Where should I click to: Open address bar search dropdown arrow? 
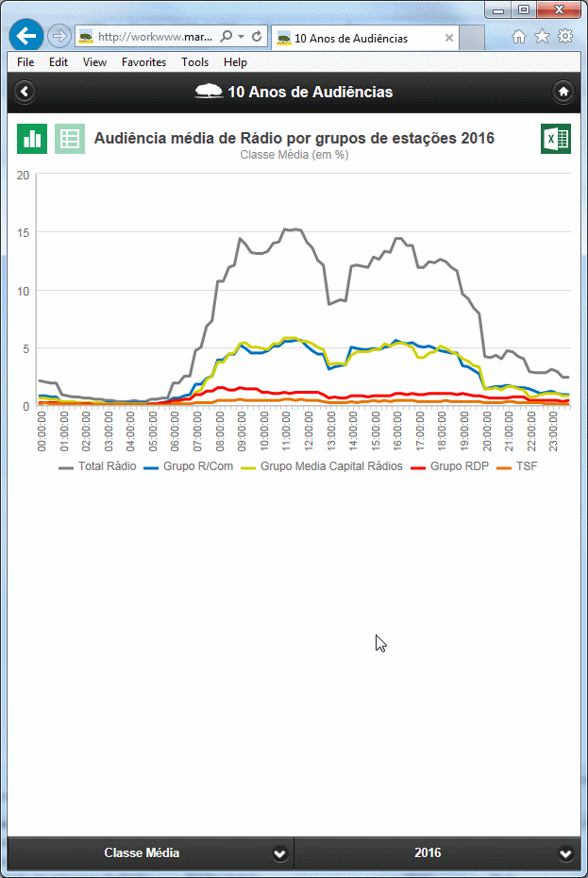(242, 37)
